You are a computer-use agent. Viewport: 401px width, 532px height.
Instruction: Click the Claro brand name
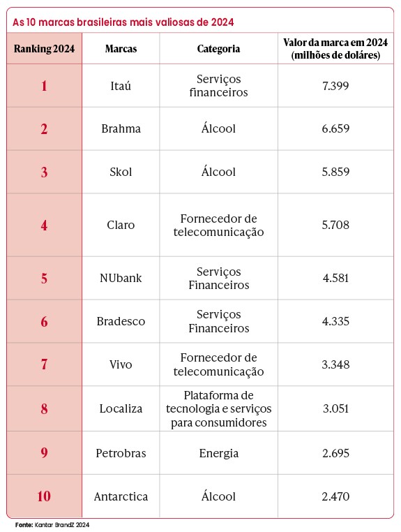pos(121,225)
